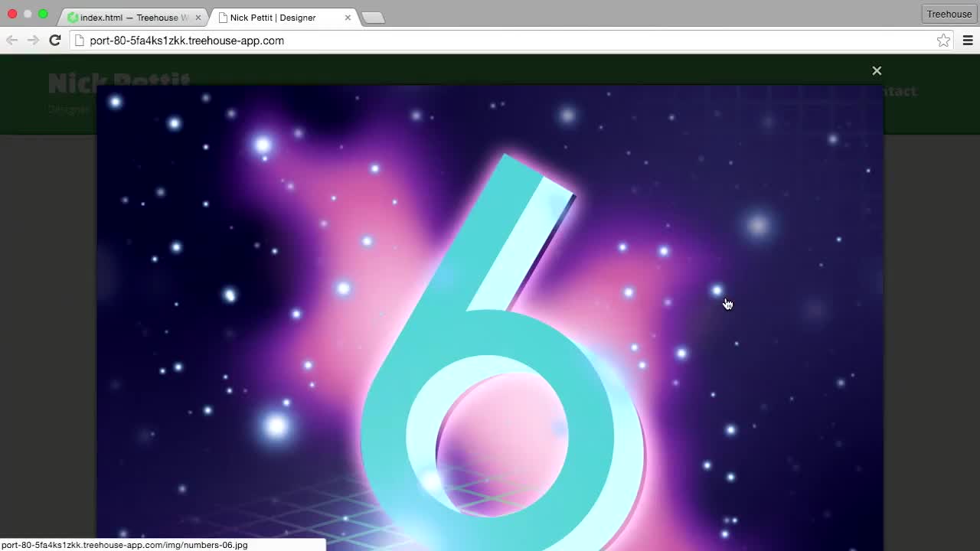This screenshot has width=980, height=551.
Task: Close the image lightbox with the X
Action: [877, 70]
